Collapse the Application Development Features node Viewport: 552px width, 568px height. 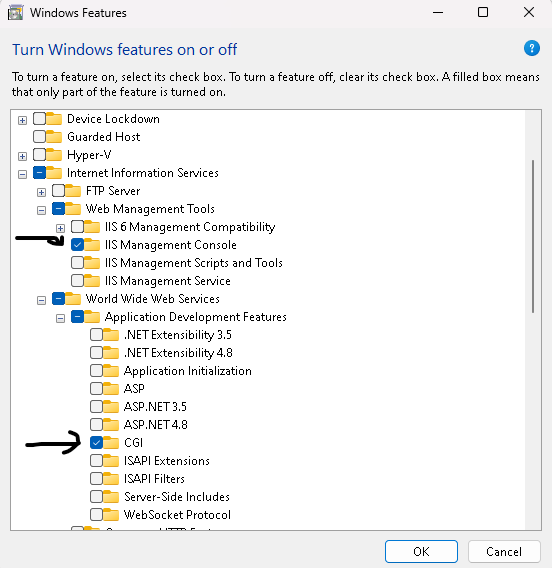pos(60,318)
